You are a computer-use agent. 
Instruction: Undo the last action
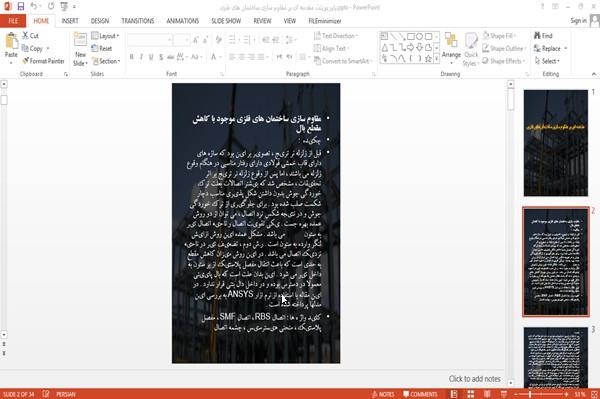tap(34, 7)
